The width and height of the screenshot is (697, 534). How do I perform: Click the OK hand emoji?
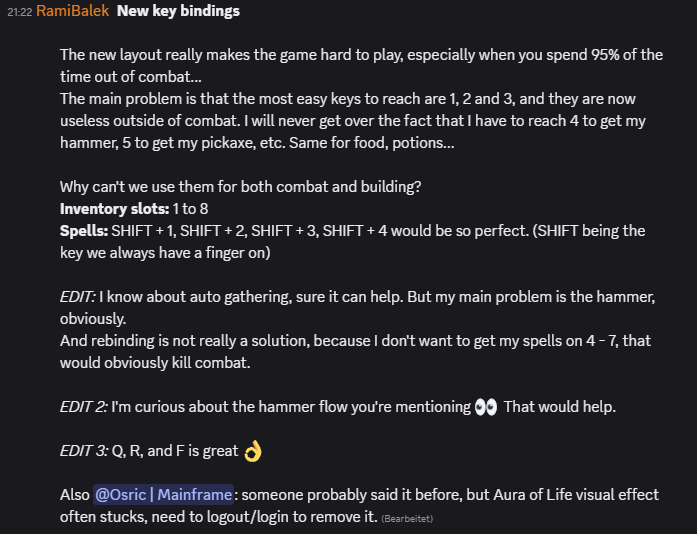click(x=252, y=452)
